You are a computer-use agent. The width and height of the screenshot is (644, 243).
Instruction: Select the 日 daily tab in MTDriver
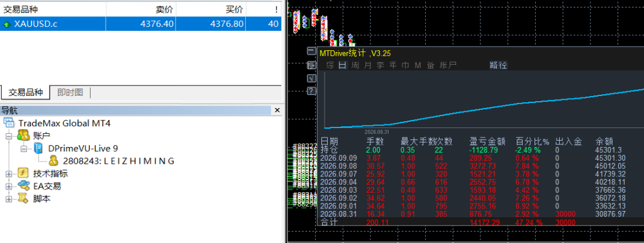click(x=343, y=65)
